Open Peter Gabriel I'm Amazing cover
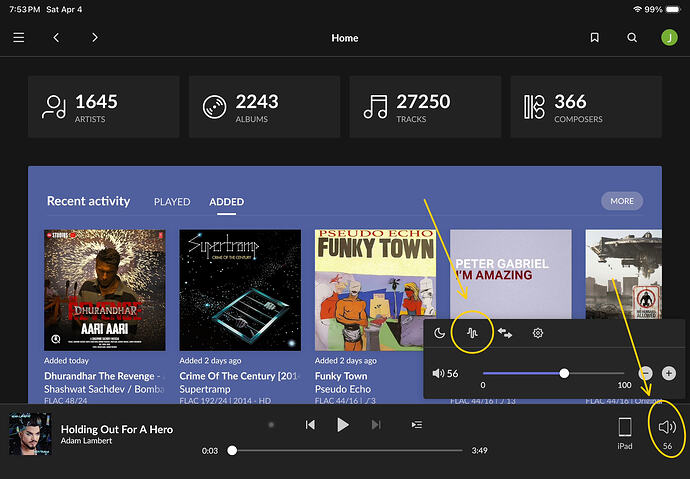 click(510, 274)
